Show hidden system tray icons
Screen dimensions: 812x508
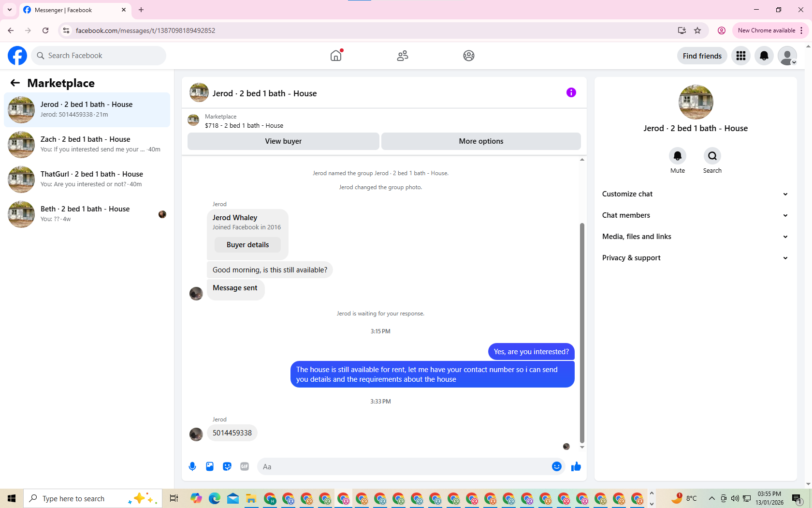tap(711, 498)
